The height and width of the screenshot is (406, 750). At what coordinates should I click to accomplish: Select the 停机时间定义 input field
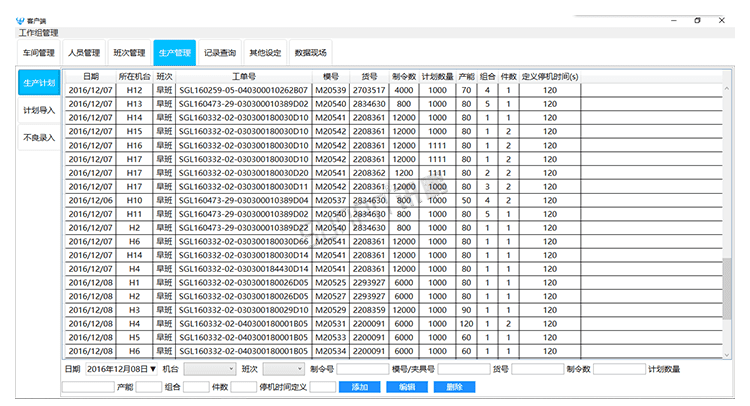pyautogui.click(x=322, y=387)
